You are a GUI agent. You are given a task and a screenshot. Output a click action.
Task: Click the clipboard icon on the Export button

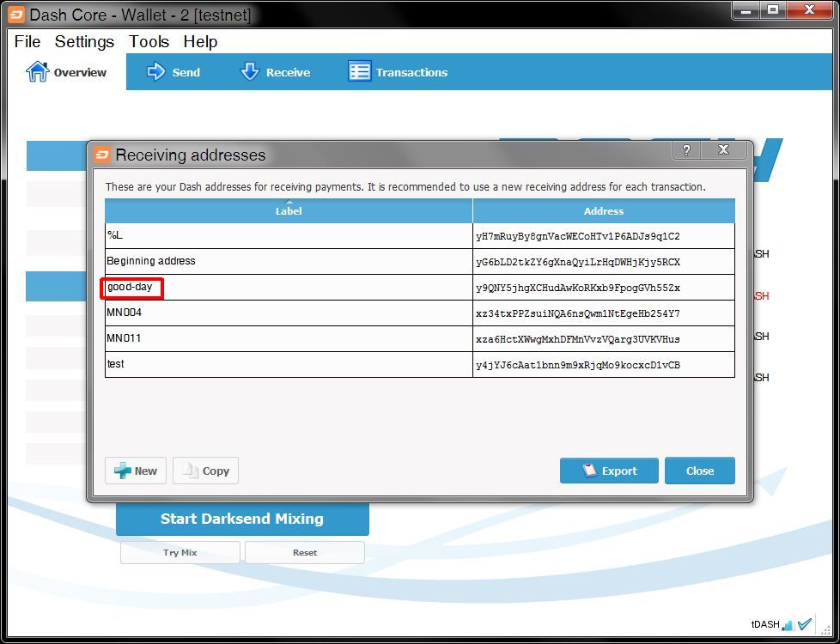(x=589, y=471)
